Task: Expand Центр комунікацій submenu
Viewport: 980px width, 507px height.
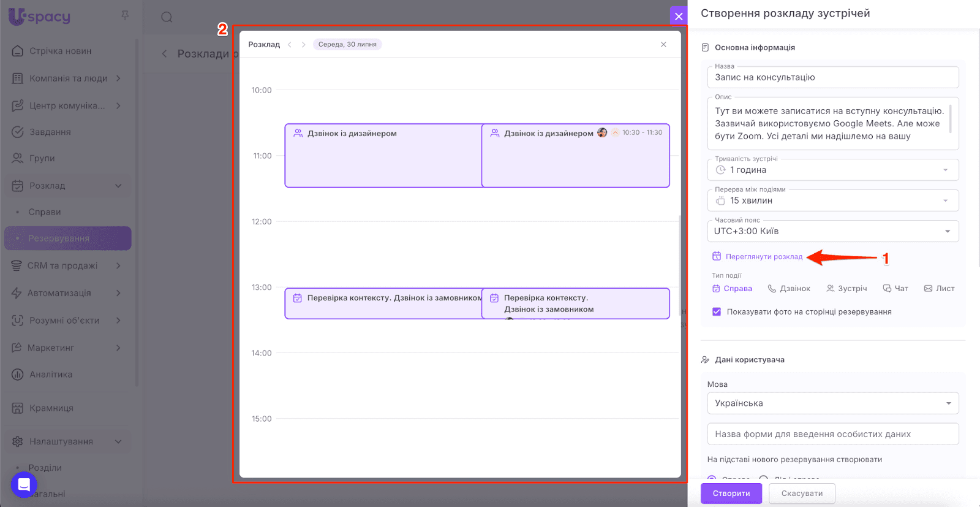Action: point(118,105)
